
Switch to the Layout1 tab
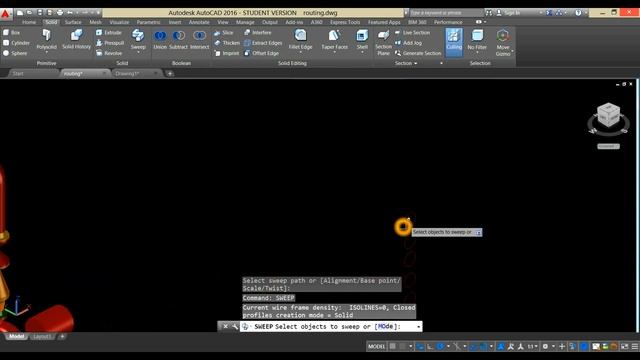(x=42, y=337)
